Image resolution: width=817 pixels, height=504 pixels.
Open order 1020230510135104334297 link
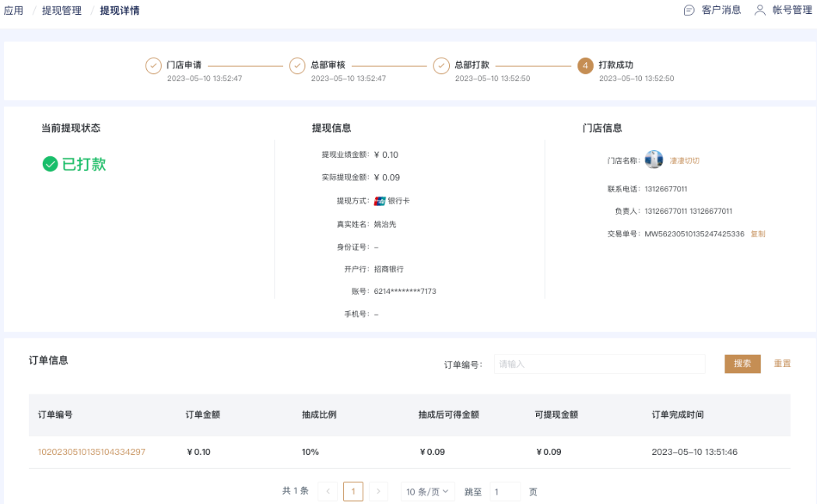coord(92,452)
